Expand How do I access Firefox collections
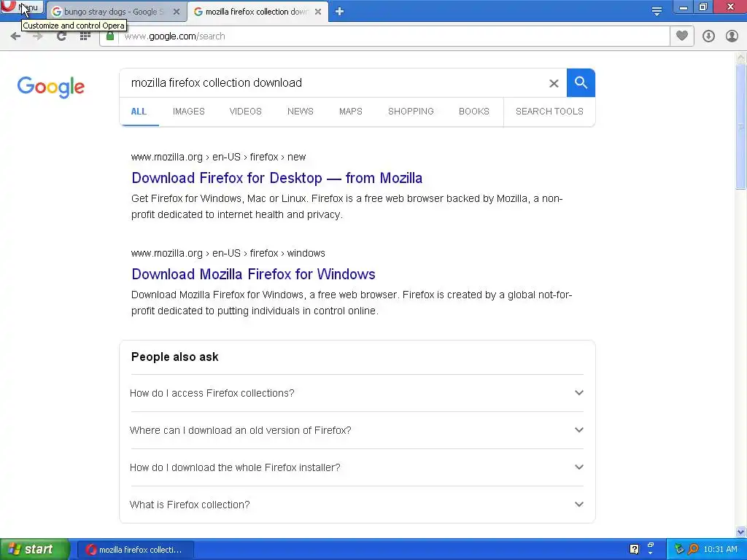 click(x=357, y=393)
